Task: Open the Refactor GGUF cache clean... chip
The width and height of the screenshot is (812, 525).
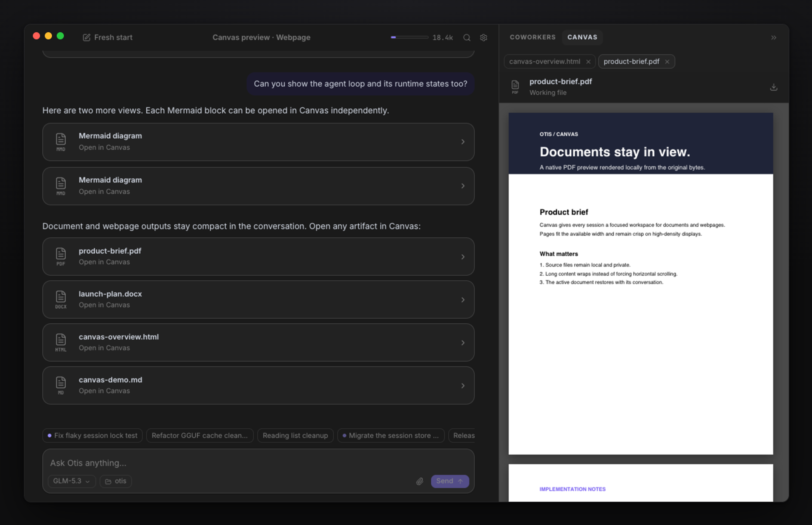Action: [200, 436]
